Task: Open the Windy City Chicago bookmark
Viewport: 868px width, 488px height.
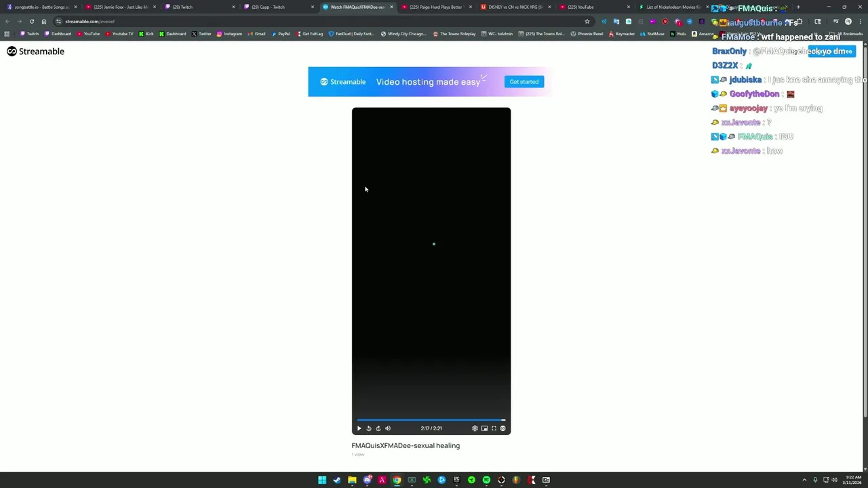Action: click(x=403, y=33)
